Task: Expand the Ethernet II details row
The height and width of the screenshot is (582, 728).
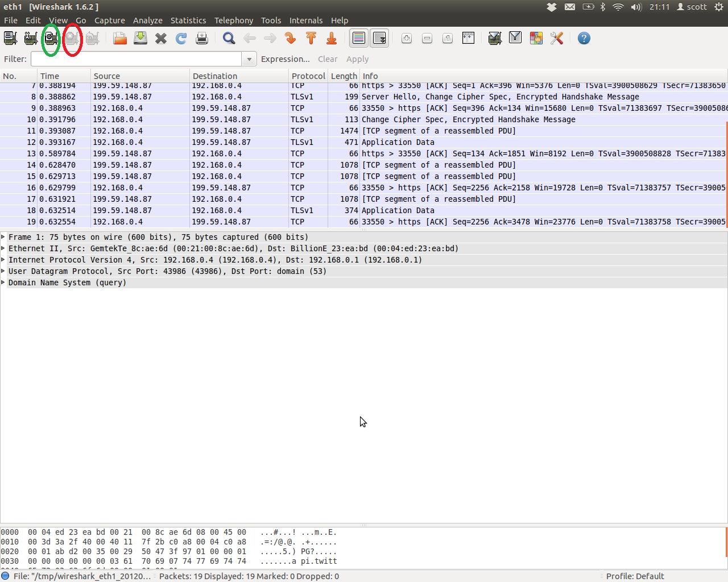Action: [3, 248]
